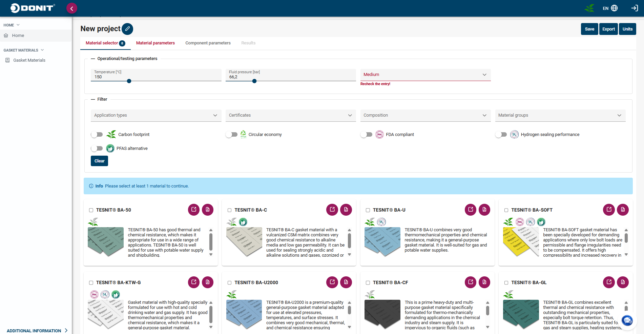
Task: Open the Results tab
Action: 248,43
